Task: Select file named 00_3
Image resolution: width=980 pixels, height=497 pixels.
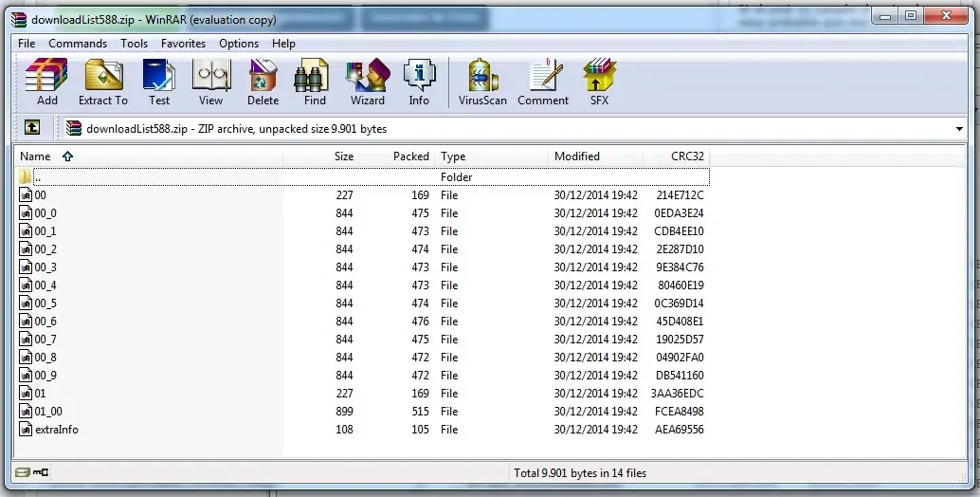Action: [x=45, y=267]
